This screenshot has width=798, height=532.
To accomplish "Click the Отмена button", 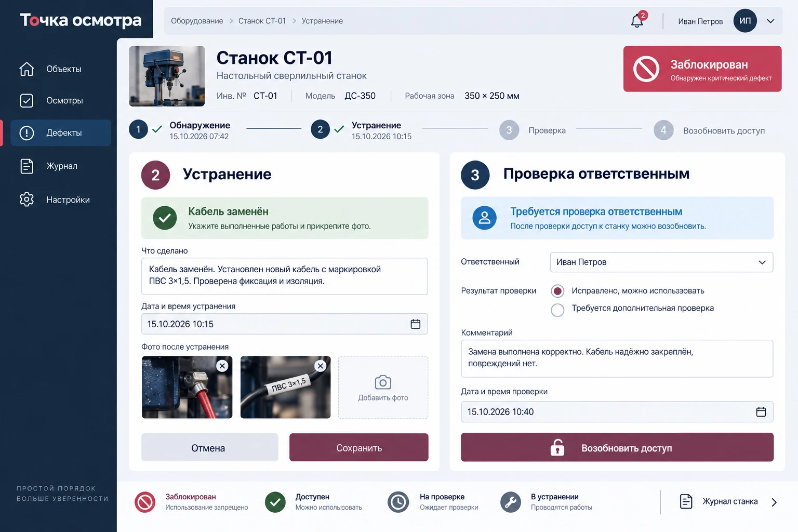I will (x=210, y=447).
